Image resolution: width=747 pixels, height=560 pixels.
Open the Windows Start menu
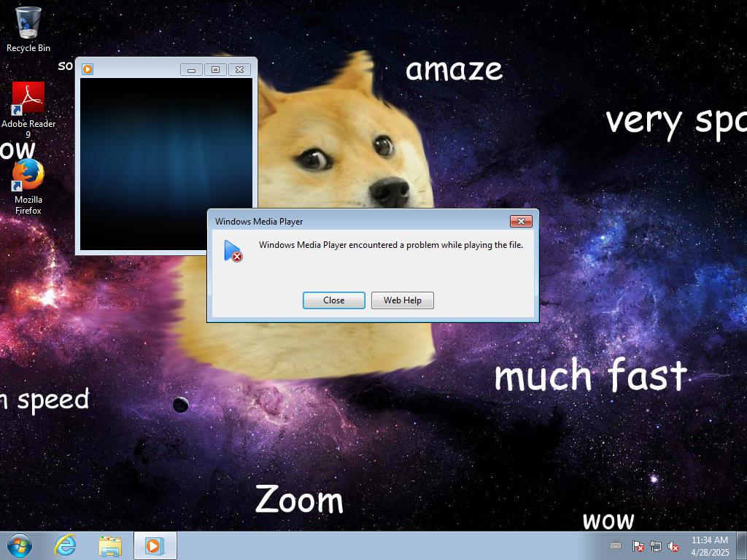pos(20,545)
